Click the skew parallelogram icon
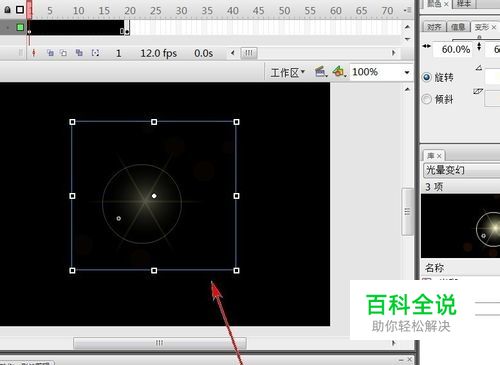Image resolution: width=500 pixels, height=365 pixels. [x=478, y=91]
